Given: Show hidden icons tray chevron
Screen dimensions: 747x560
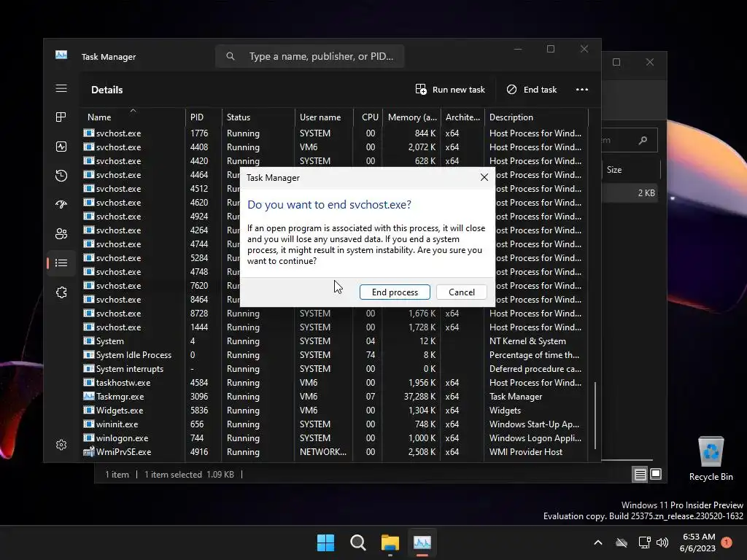Looking at the screenshot, I should (x=598, y=542).
